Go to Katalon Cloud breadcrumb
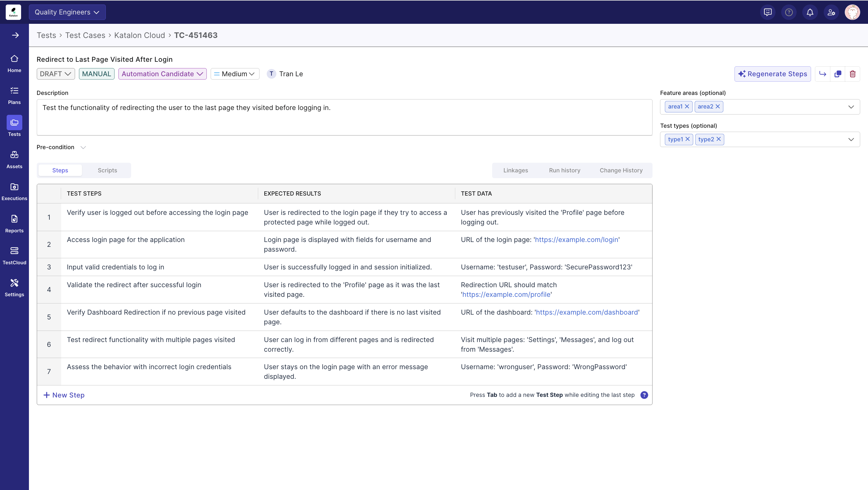The height and width of the screenshot is (490, 868). point(140,35)
